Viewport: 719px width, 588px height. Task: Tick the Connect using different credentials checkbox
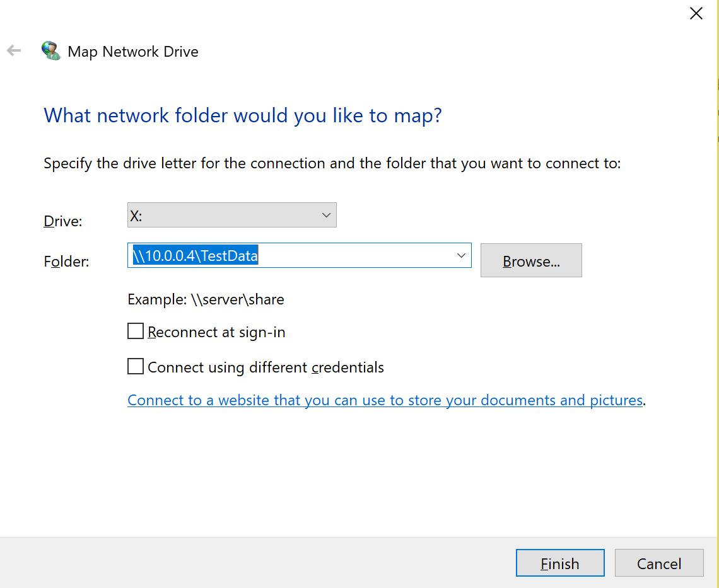136,367
